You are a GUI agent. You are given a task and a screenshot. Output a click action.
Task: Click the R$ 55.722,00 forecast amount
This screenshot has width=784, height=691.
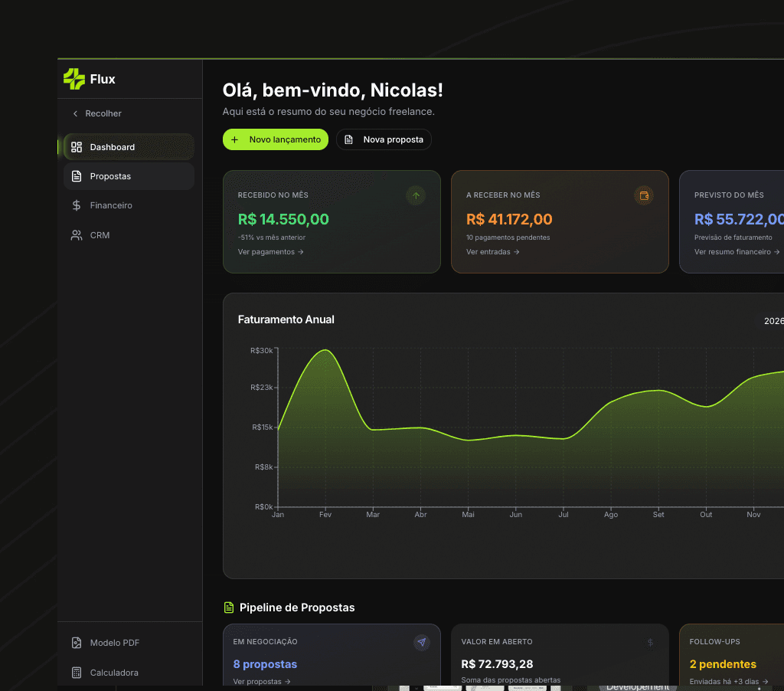(x=739, y=219)
